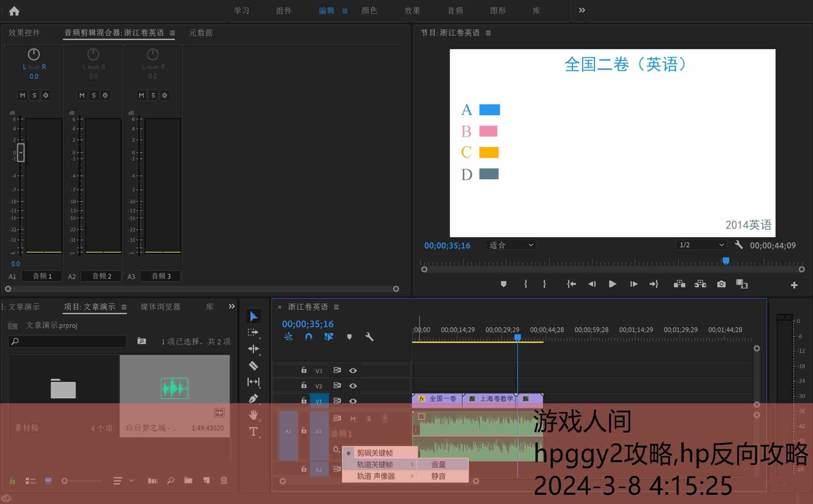Open button editor plus icon
Screen dimensions: 813x504
[x=794, y=285]
